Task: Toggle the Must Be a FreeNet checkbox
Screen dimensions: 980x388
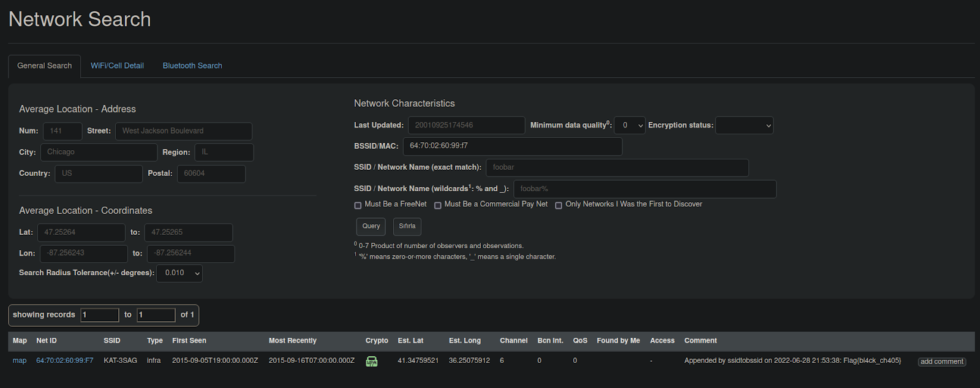Action: pyautogui.click(x=358, y=205)
